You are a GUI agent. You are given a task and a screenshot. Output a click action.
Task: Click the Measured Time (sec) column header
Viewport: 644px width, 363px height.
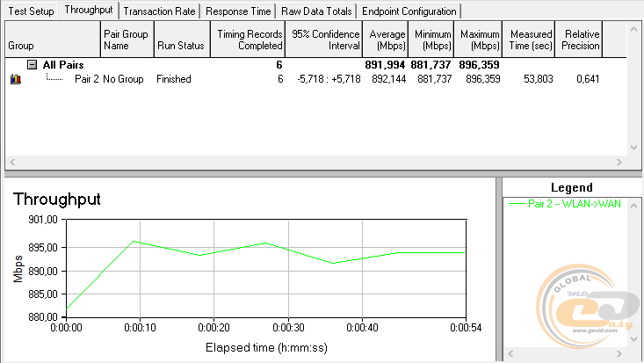click(x=529, y=40)
